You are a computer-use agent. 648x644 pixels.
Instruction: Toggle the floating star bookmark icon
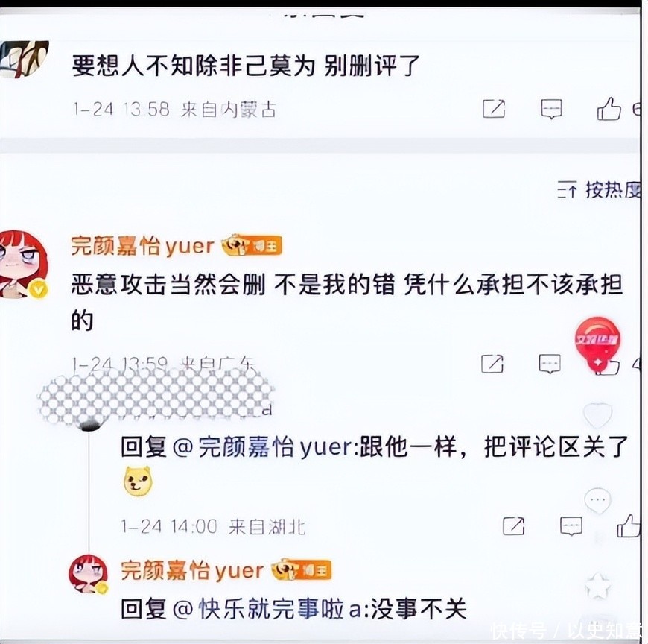[598, 585]
